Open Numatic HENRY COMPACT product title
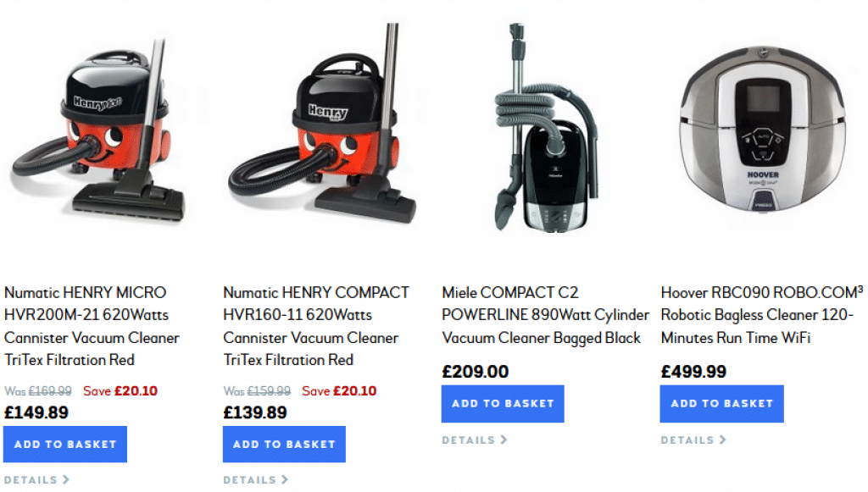The width and height of the screenshot is (868, 492). pyautogui.click(x=316, y=326)
